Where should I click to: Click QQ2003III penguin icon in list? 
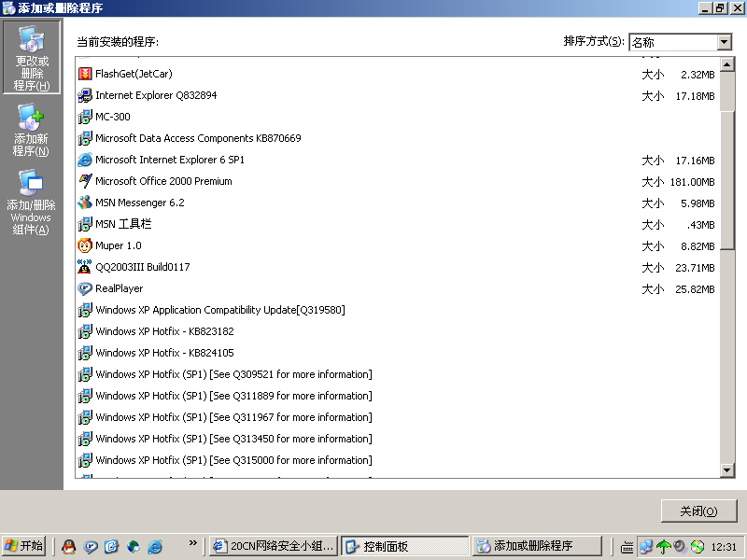85,267
